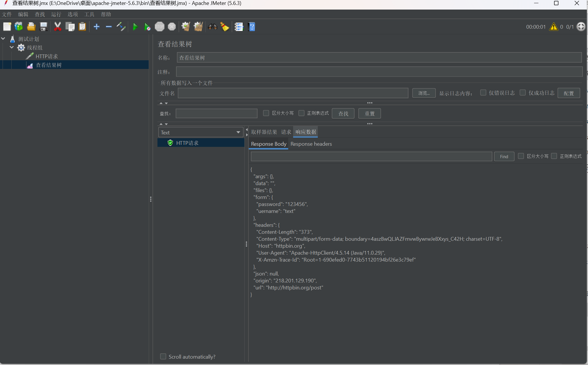Click Start no pauses icon

click(147, 27)
